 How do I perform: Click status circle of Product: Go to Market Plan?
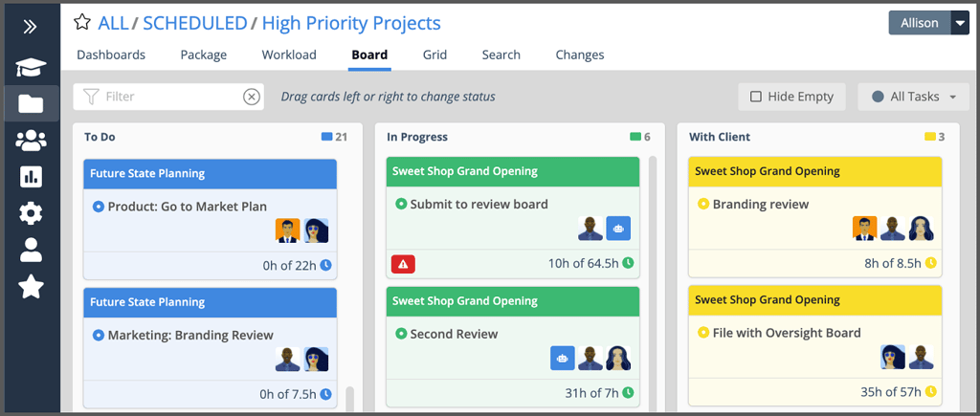click(99, 207)
